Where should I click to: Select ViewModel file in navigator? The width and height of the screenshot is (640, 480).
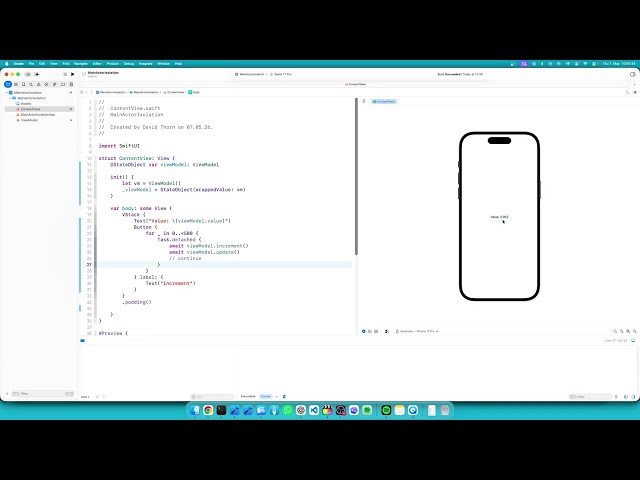click(x=29, y=120)
